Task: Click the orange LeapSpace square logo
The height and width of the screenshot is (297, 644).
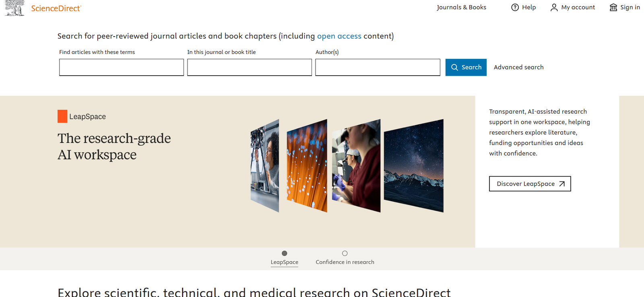Action: [x=62, y=116]
